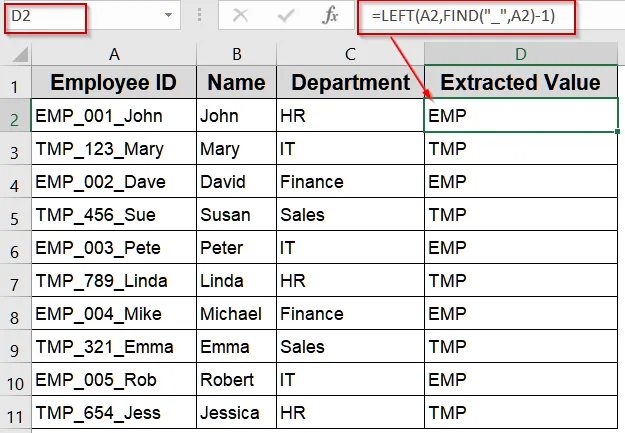
Task: Select the name cell Peter
Action: [x=237, y=248]
